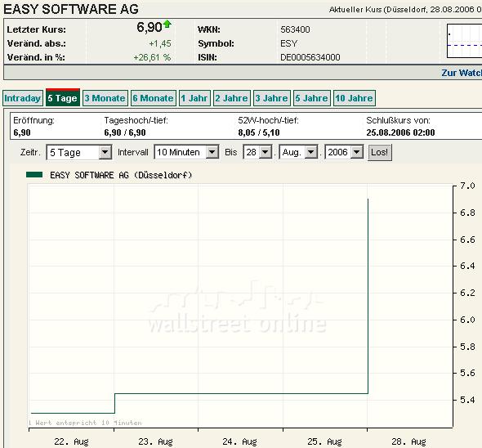Open the month dropdown showing Aug.
This screenshot has height=448, width=482.
click(x=298, y=152)
